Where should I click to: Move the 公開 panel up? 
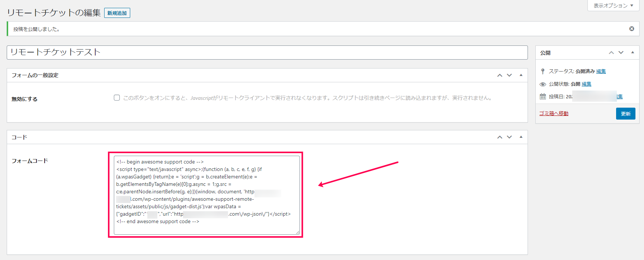(611, 53)
